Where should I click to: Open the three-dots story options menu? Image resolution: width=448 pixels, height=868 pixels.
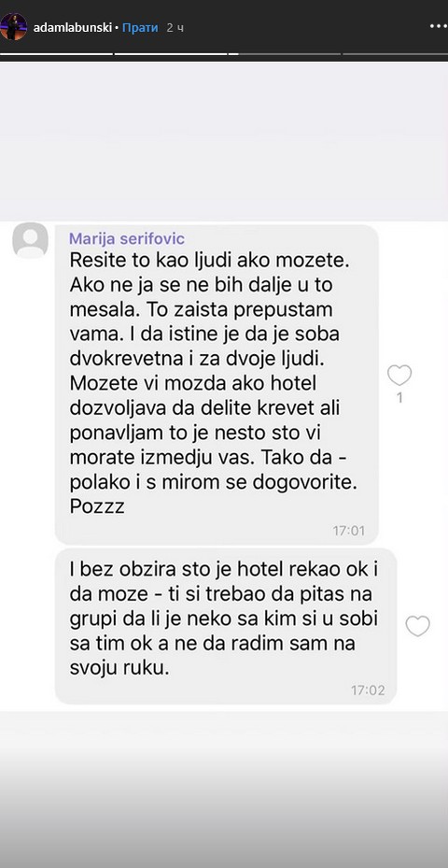[x=439, y=26]
